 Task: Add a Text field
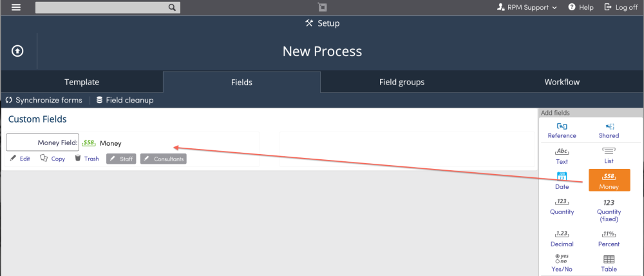pos(562,156)
